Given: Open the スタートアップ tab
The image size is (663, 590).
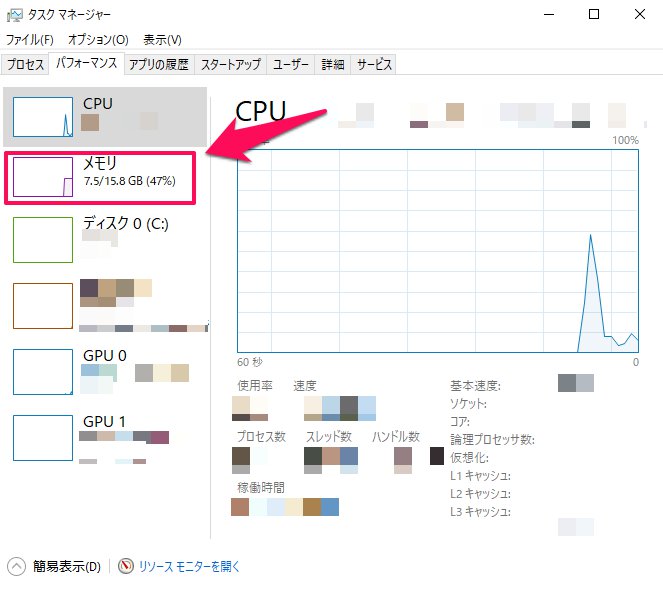Looking at the screenshot, I should tap(230, 64).
